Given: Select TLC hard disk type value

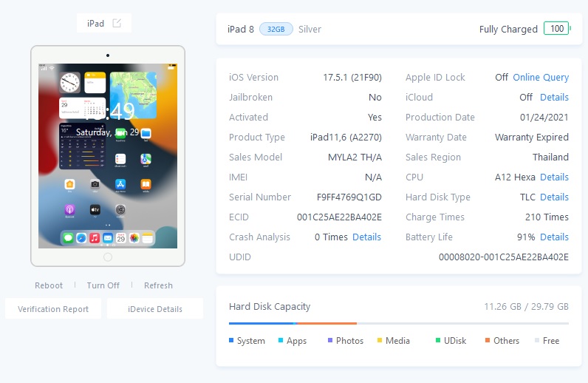Looking at the screenshot, I should tap(527, 197).
